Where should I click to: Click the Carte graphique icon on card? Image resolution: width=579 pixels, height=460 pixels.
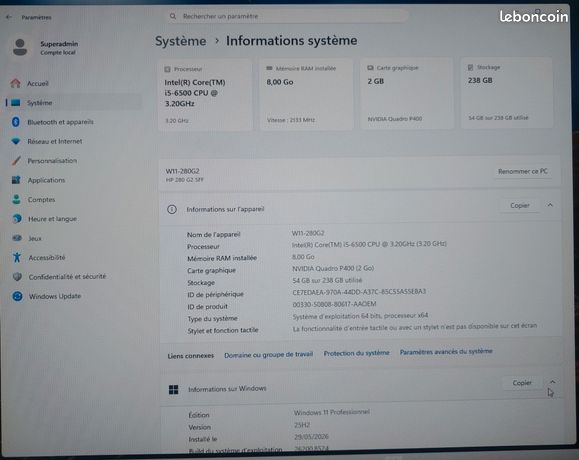tap(370, 68)
